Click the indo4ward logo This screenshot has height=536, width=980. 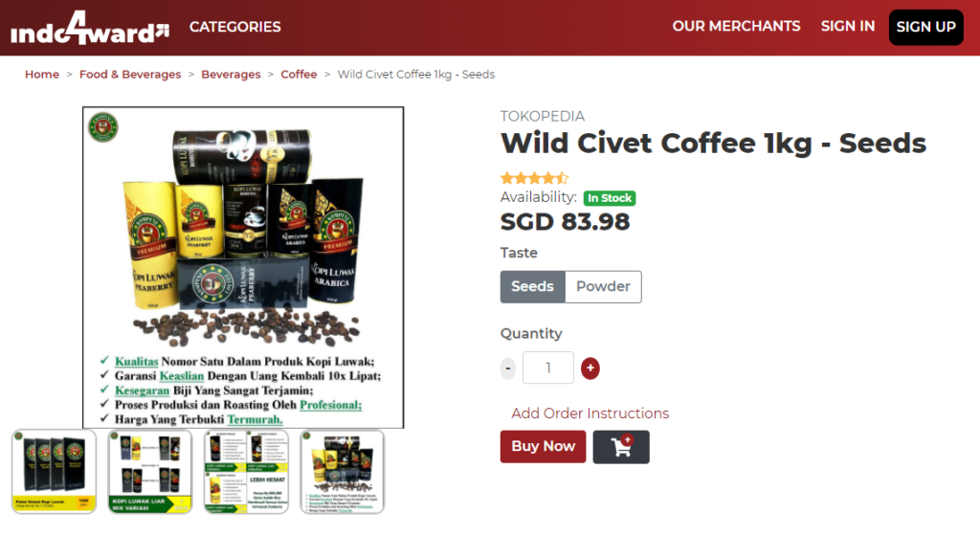pyautogui.click(x=89, y=28)
